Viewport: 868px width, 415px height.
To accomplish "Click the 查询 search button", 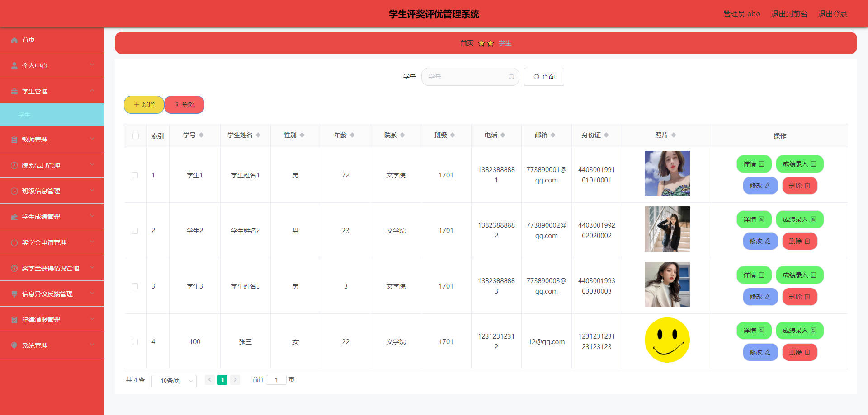I will [544, 77].
